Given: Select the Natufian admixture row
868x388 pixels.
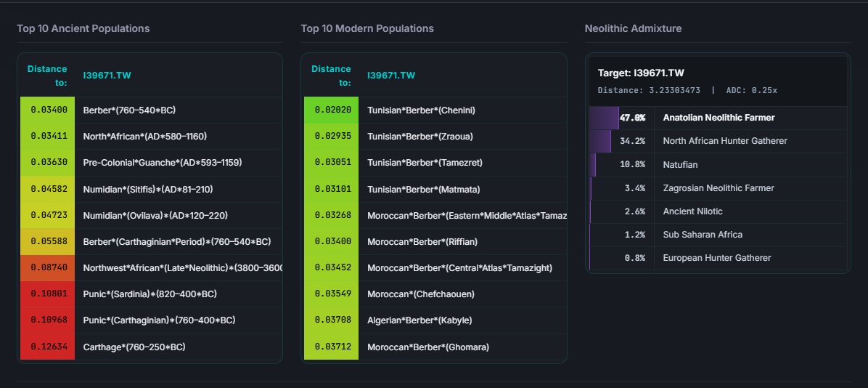Looking at the screenshot, I should [x=718, y=165].
